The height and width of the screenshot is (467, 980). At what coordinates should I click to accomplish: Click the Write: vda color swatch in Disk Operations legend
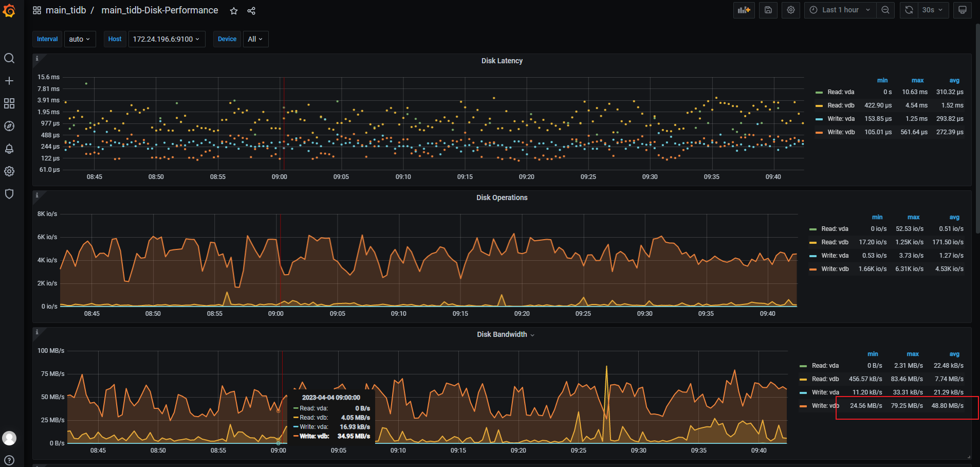812,256
